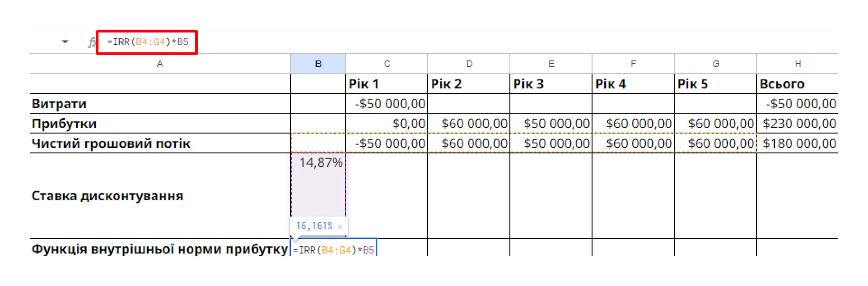Click the -$50 000,00 cell in Витрати Рік 1
The width and height of the screenshot is (868, 286).
coord(387,104)
